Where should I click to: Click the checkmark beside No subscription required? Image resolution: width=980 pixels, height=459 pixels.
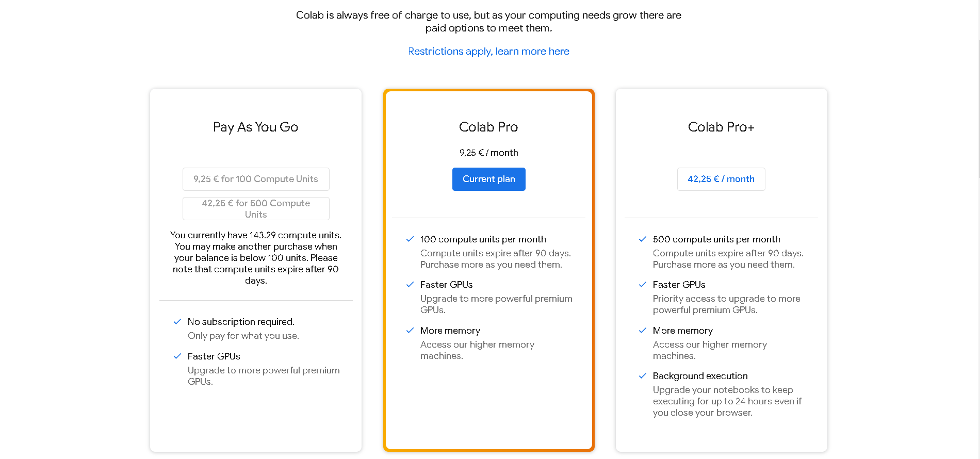tap(177, 321)
